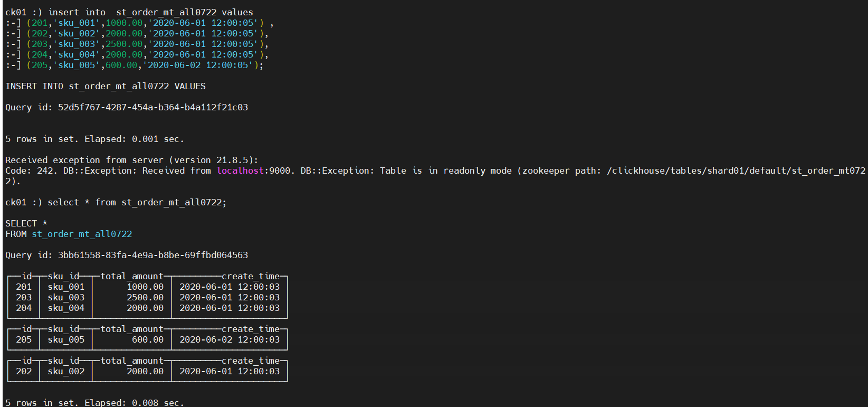Click the highlighted 'localhost' text in the error
Screen dimensions: 868x407
[240, 171]
